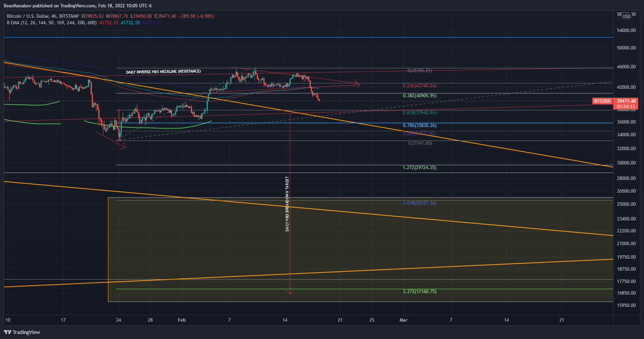This screenshot has height=339, width=644.
Task: Click the candle countdown timer 03:54:13
Action: 626,107
